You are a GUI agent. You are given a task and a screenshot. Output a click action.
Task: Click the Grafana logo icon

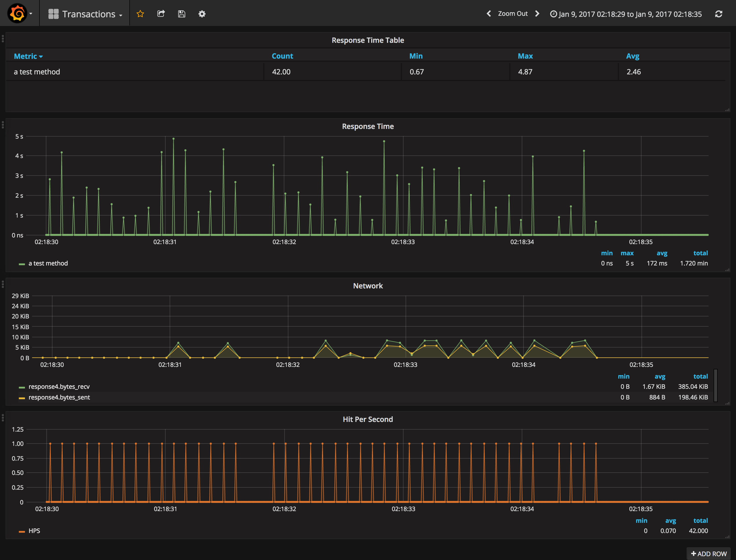[17, 14]
